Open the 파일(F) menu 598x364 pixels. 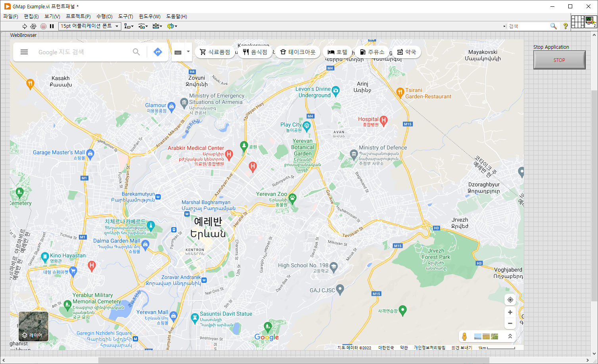point(11,17)
